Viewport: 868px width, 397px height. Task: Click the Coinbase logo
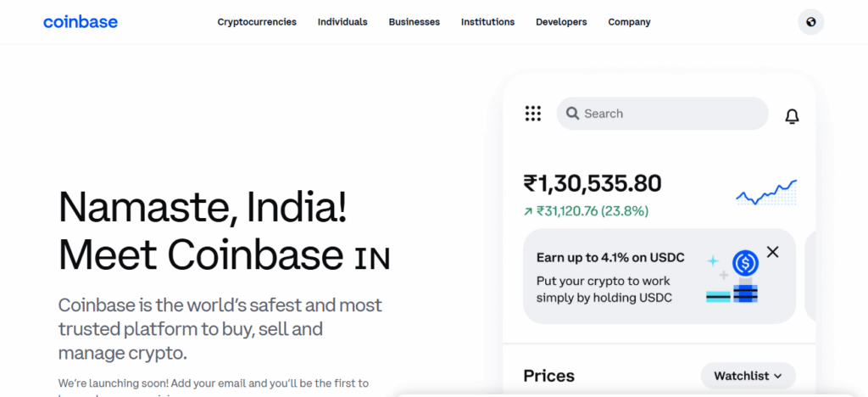81,21
